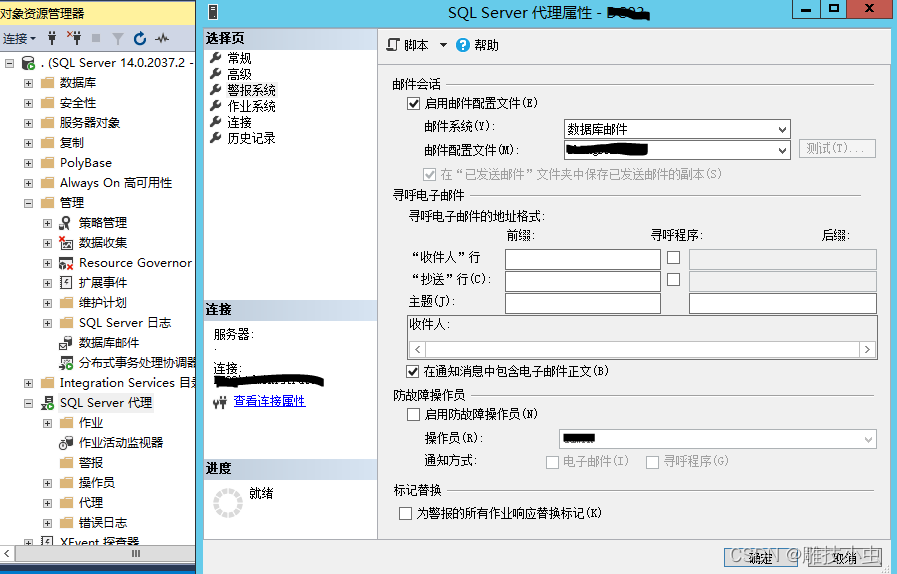Expand the 安全性 tree node

[28, 104]
